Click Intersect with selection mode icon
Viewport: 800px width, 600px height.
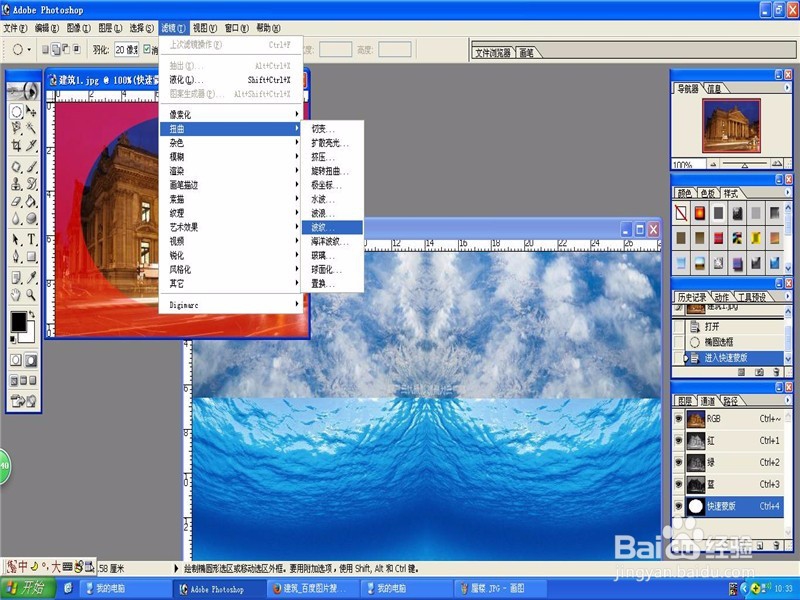click(x=77, y=49)
